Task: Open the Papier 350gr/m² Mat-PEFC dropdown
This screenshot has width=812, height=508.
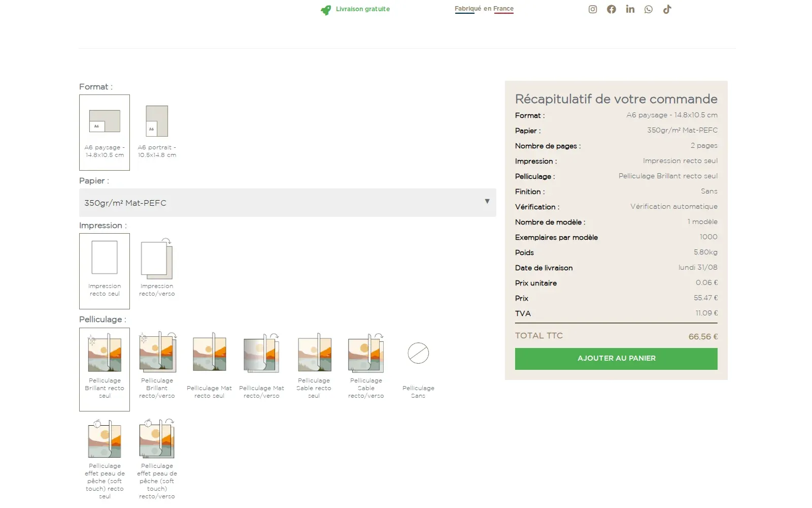Action: tap(287, 203)
